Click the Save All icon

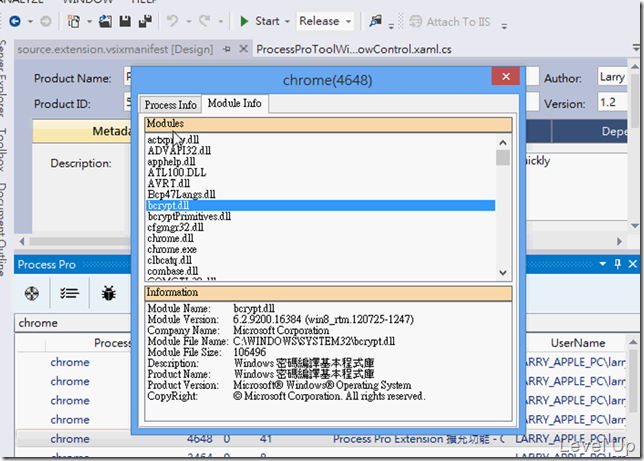[x=145, y=21]
